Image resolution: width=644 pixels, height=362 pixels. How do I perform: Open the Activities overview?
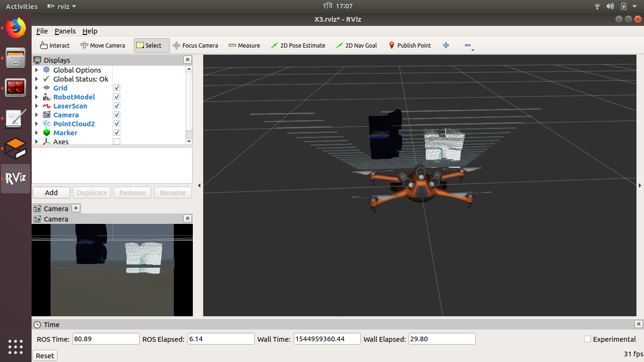click(22, 6)
